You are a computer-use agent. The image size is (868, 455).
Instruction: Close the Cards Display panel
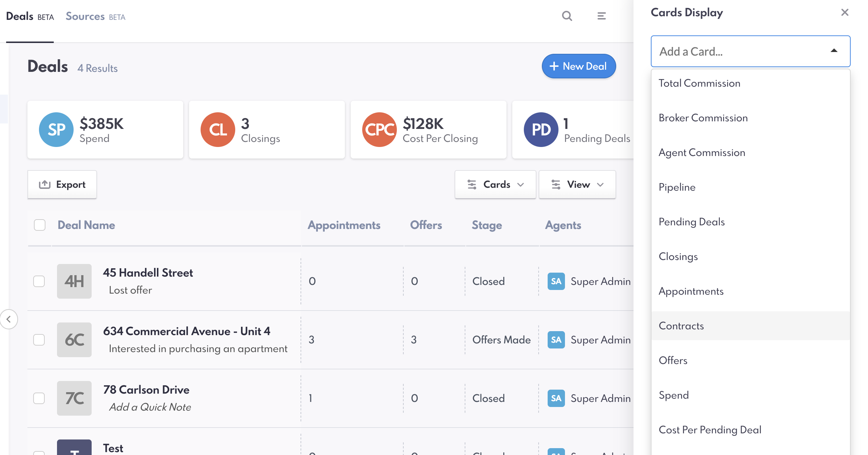coord(845,13)
